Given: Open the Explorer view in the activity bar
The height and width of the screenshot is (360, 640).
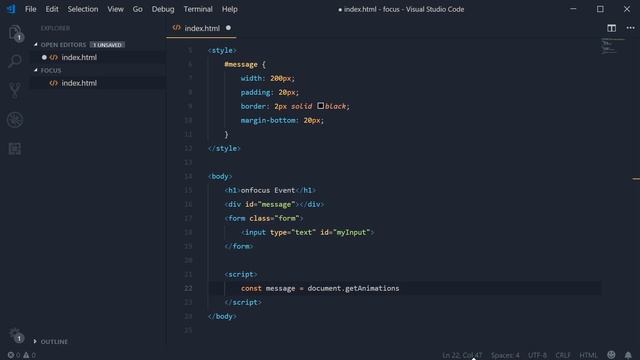Looking at the screenshot, I should (15, 33).
